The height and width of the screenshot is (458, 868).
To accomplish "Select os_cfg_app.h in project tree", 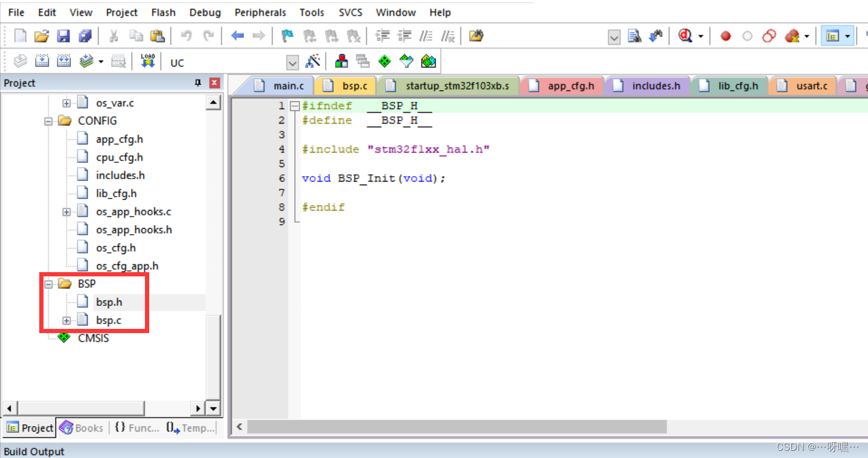I will click(x=127, y=266).
